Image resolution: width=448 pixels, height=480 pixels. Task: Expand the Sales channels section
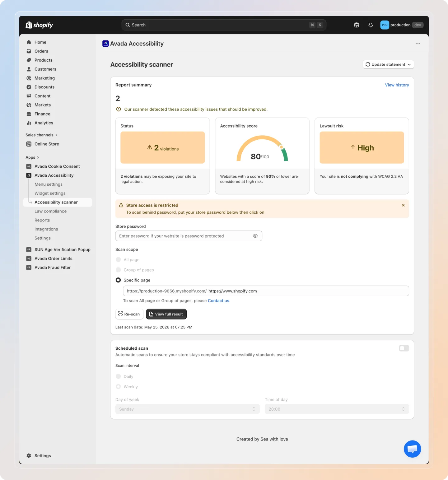click(x=41, y=135)
